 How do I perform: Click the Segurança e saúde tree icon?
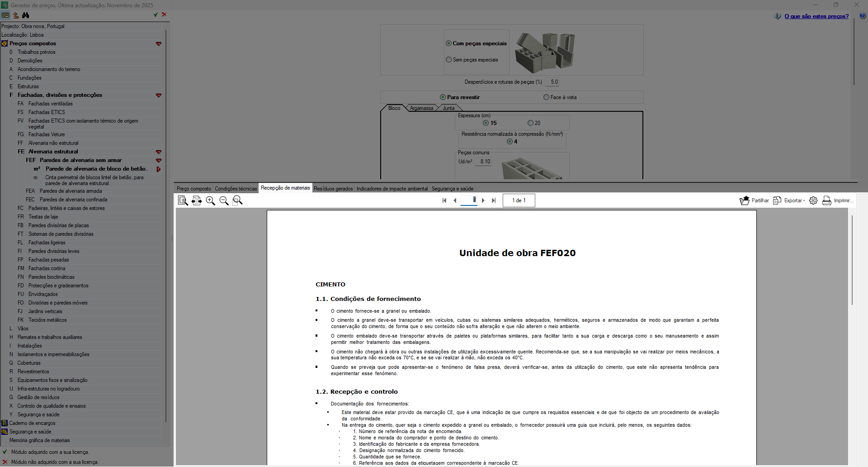pyautogui.click(x=5, y=432)
